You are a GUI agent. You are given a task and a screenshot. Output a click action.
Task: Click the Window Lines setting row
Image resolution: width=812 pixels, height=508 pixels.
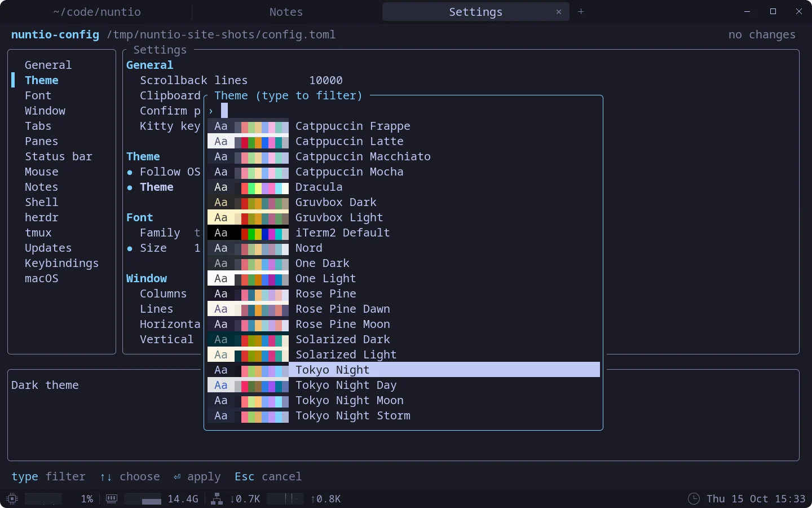(156, 309)
